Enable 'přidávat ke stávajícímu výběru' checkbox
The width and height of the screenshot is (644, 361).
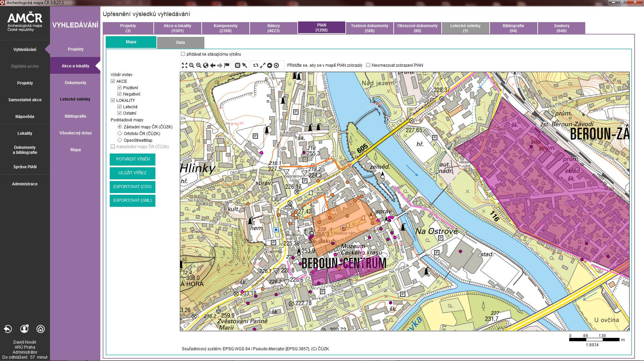pos(183,54)
